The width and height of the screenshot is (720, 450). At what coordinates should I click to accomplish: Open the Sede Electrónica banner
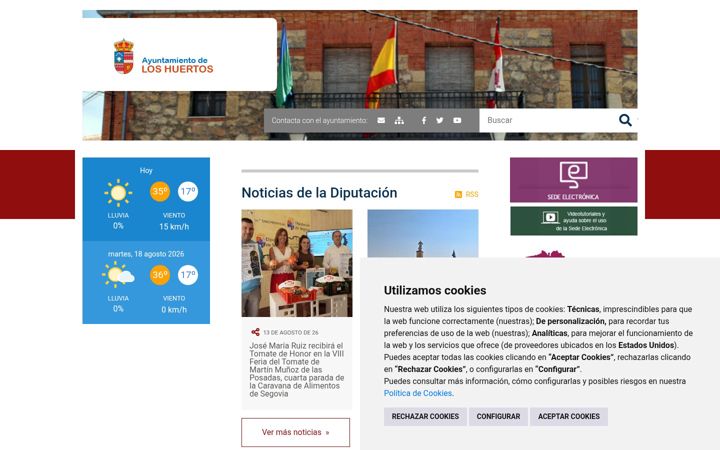(574, 180)
